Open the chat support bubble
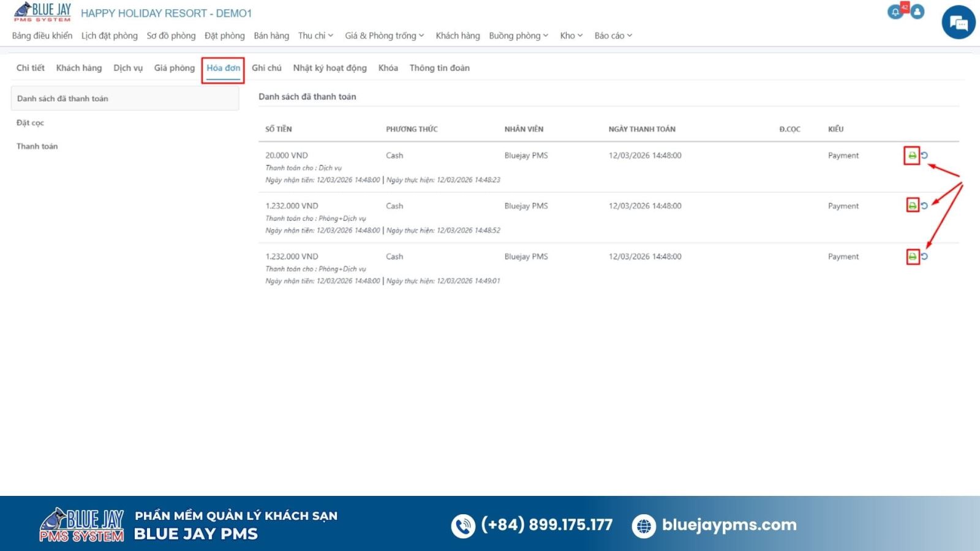 point(958,23)
